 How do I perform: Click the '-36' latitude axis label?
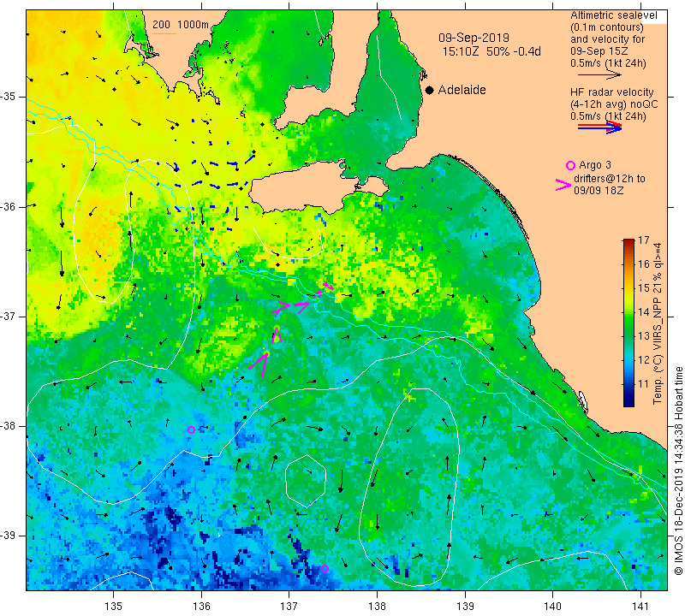coord(9,206)
